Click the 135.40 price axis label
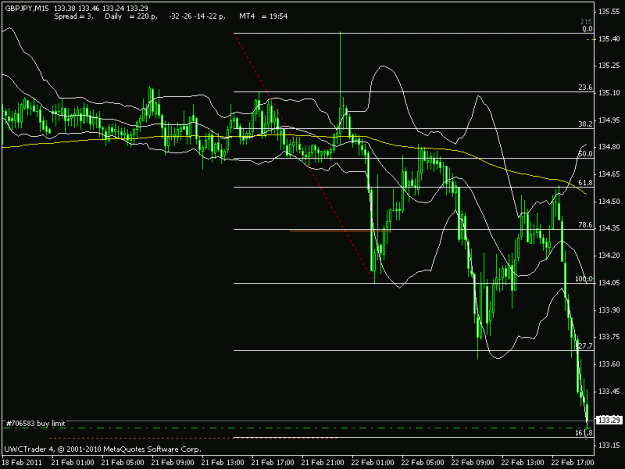625x469 pixels. (609, 39)
